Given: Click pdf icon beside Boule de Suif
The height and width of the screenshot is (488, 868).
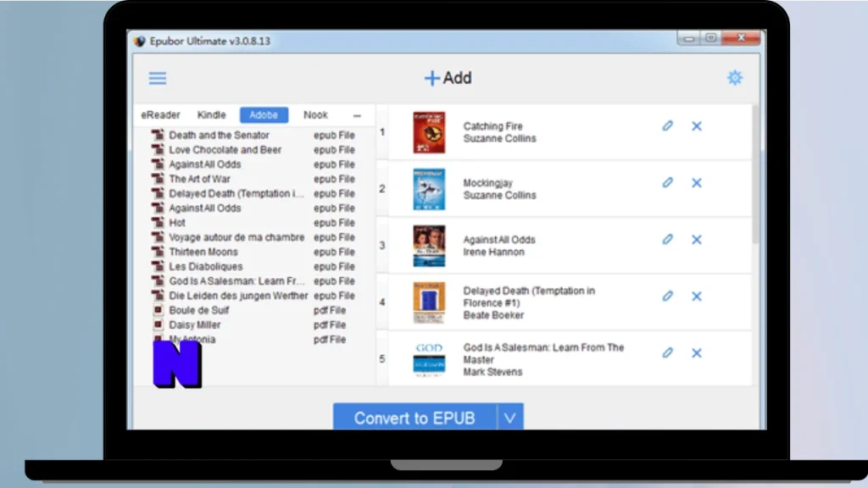Looking at the screenshot, I should click(158, 310).
